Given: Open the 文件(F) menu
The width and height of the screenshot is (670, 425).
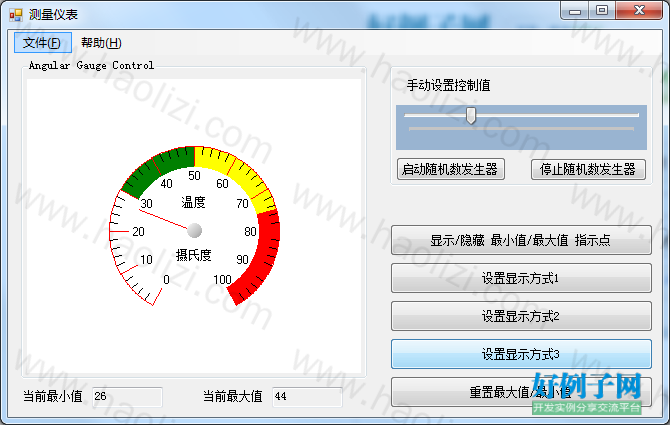Looking at the screenshot, I should (42, 43).
